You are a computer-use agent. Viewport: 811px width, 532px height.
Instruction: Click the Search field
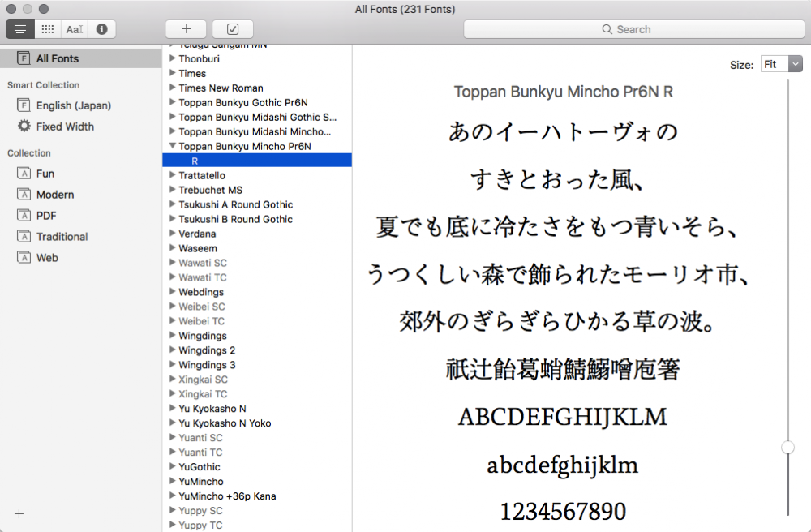(x=634, y=29)
